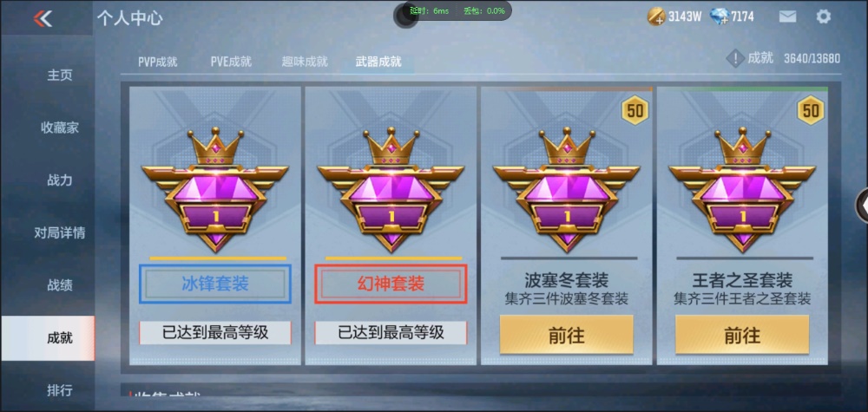Open 对局详情 in the sidebar

click(x=59, y=232)
